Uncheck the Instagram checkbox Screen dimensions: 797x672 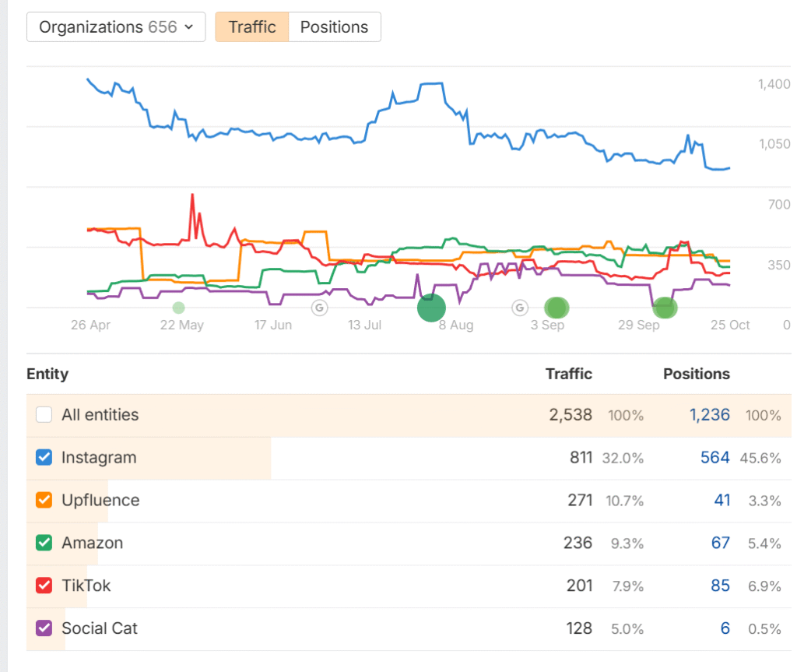click(x=44, y=458)
